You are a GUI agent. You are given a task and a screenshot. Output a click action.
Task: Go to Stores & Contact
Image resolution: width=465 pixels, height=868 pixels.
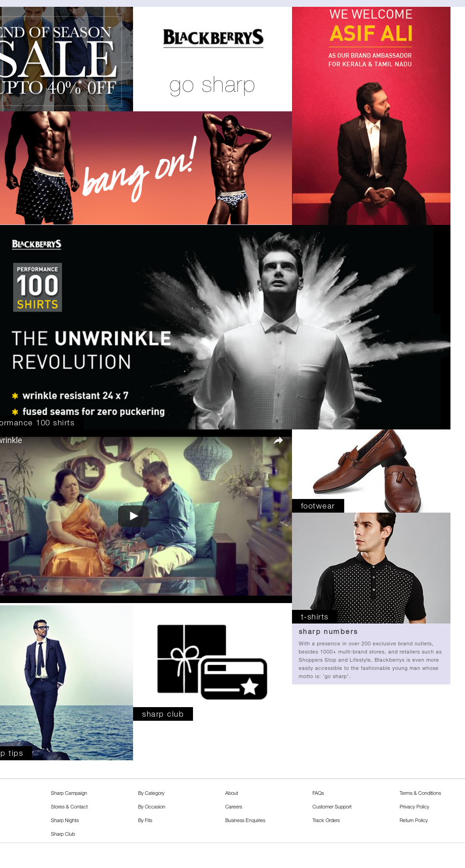point(69,807)
